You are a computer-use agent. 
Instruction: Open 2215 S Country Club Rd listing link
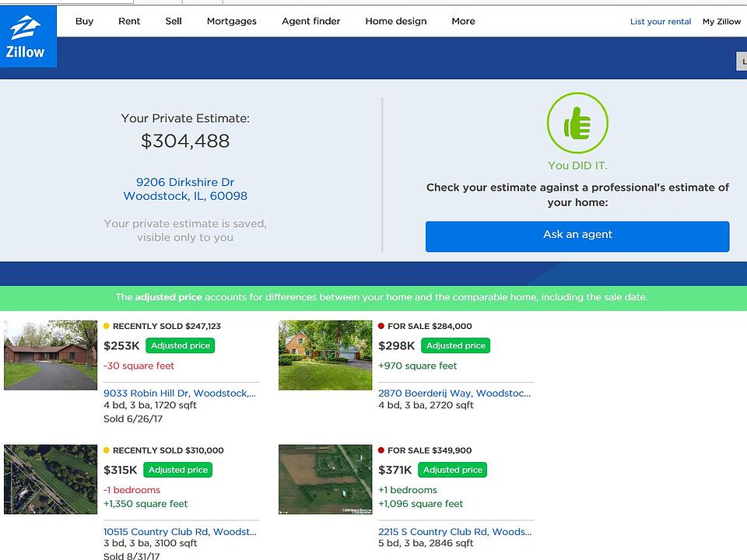click(x=455, y=531)
